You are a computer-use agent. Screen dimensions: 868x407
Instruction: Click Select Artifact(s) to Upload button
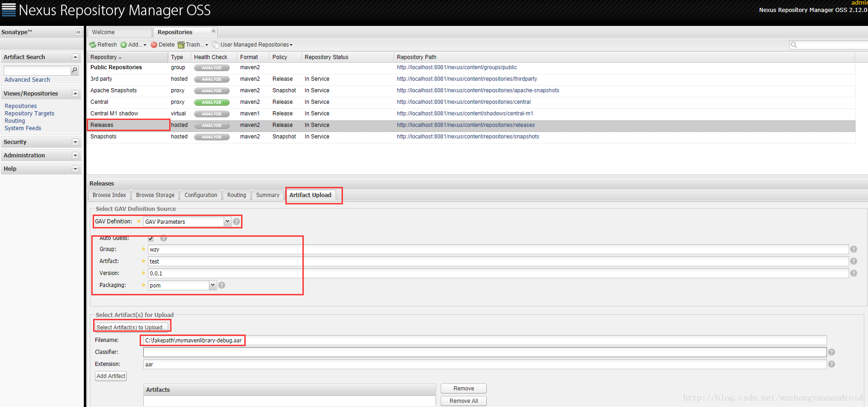[x=131, y=327]
